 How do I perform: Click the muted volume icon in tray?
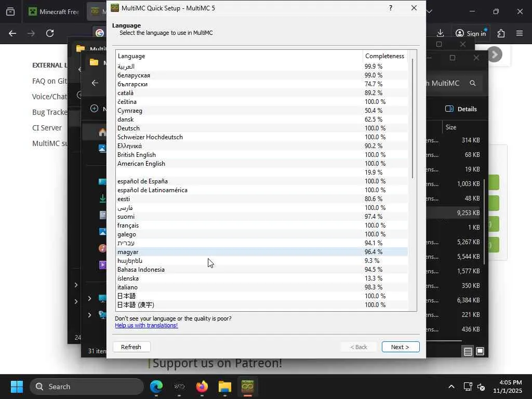(481, 387)
